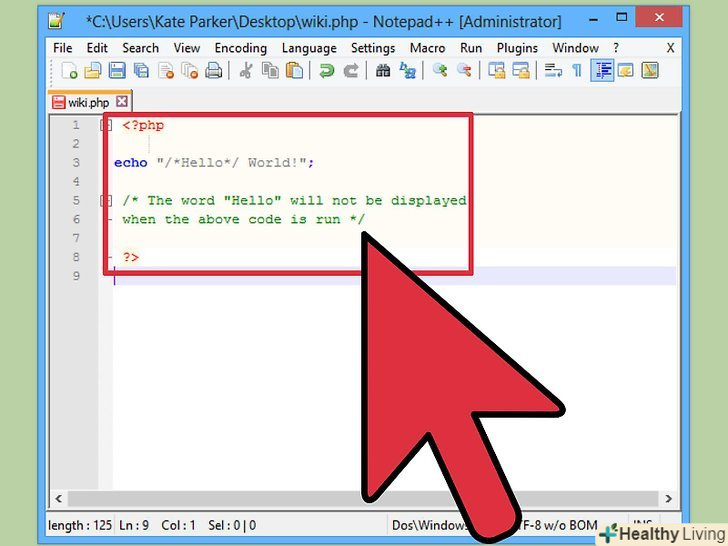Click the Close document toolbar icon
The image size is (728, 546).
[x=165, y=71]
